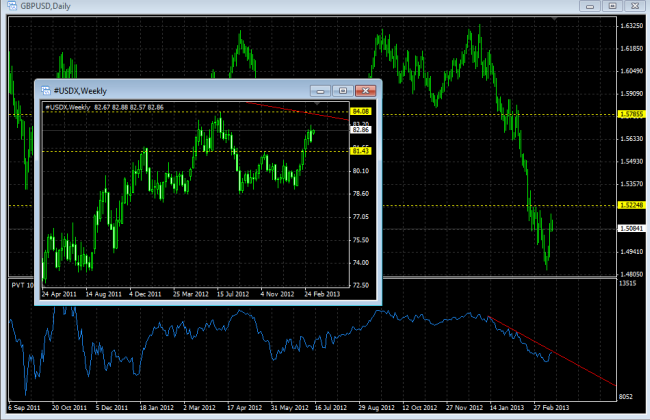
Task: Select the yellow 84.08 price level label
Action: (361, 111)
